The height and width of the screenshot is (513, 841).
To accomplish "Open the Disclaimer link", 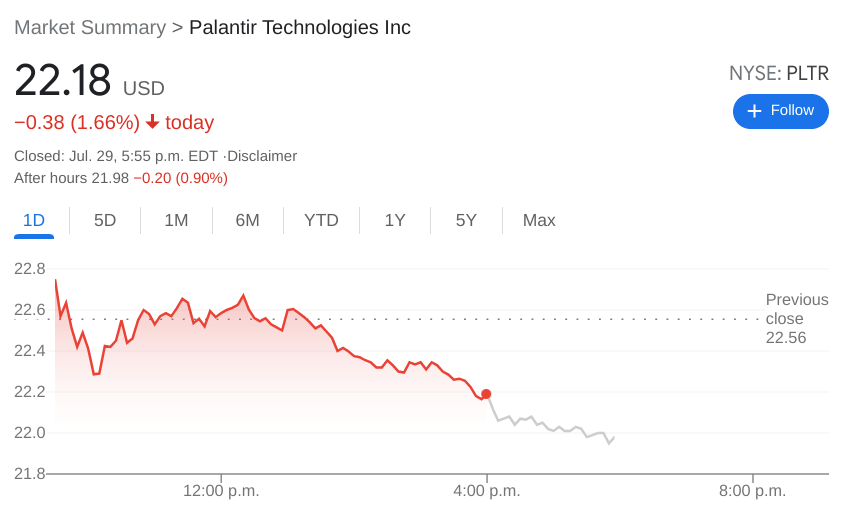I will (x=262, y=156).
